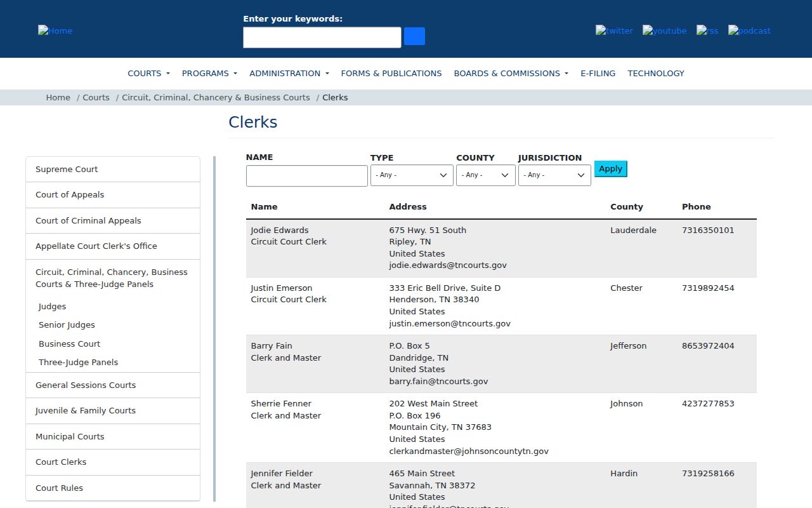Open Juvenile & Family Courts sidebar item
The width and height of the screenshot is (812, 508).
pos(113,411)
